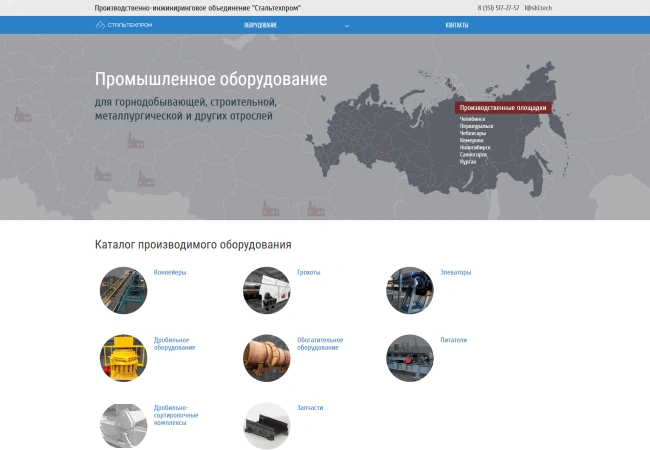The image size is (650, 450).
Task: Open the elevators circular image
Action: tap(409, 291)
